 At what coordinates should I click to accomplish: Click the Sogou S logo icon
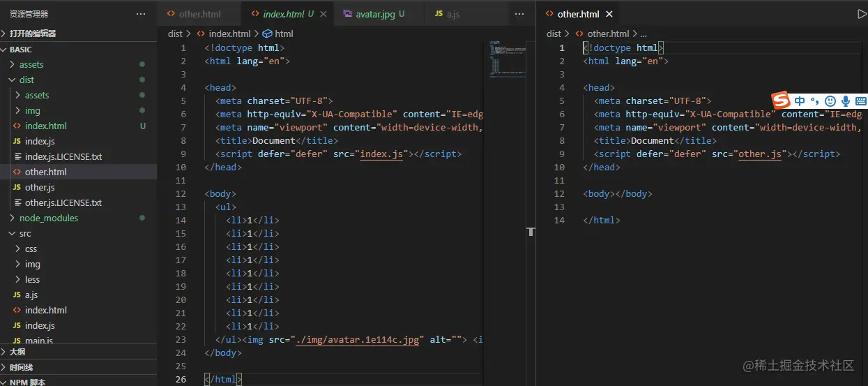[x=782, y=101]
